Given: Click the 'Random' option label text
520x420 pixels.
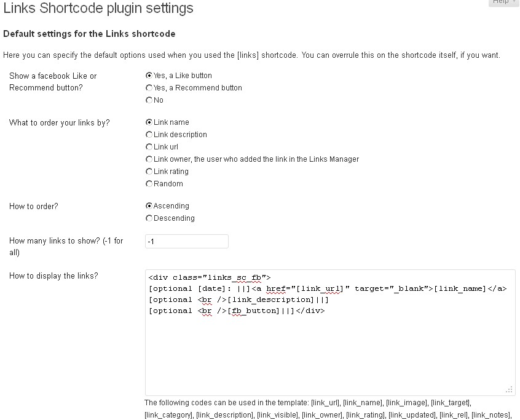Looking at the screenshot, I should click(x=168, y=184).
